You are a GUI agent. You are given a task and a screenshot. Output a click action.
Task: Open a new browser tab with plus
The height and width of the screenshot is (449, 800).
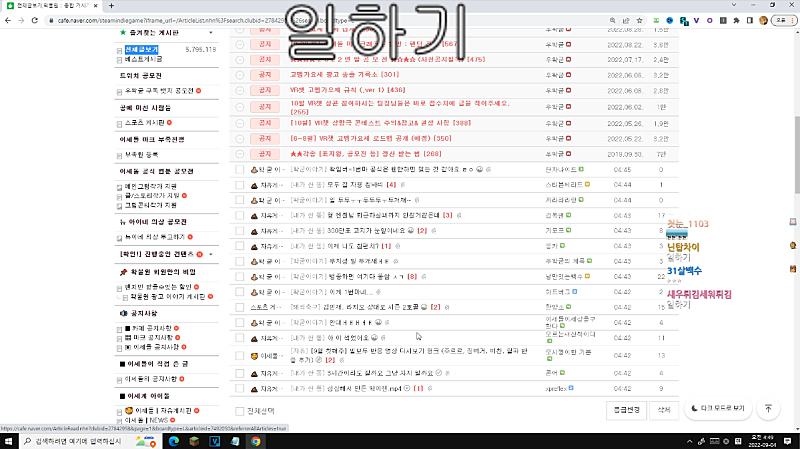point(111,6)
